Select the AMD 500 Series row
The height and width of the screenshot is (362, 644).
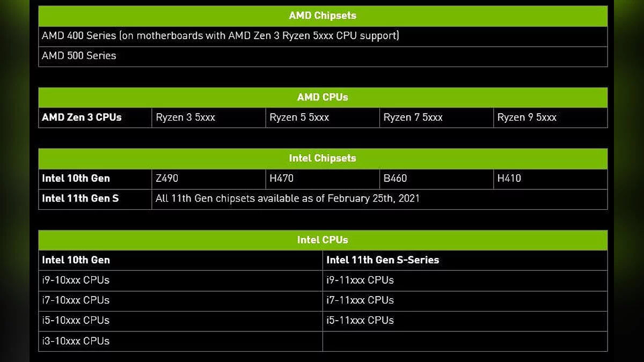[x=79, y=56]
